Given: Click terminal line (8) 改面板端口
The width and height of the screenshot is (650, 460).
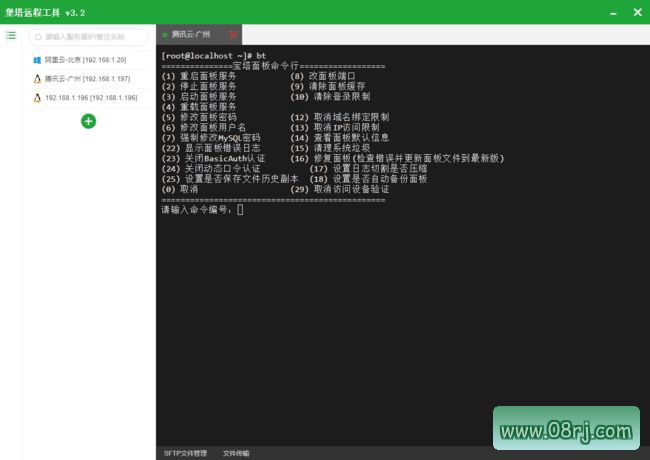Looking at the screenshot, I should 323,76.
